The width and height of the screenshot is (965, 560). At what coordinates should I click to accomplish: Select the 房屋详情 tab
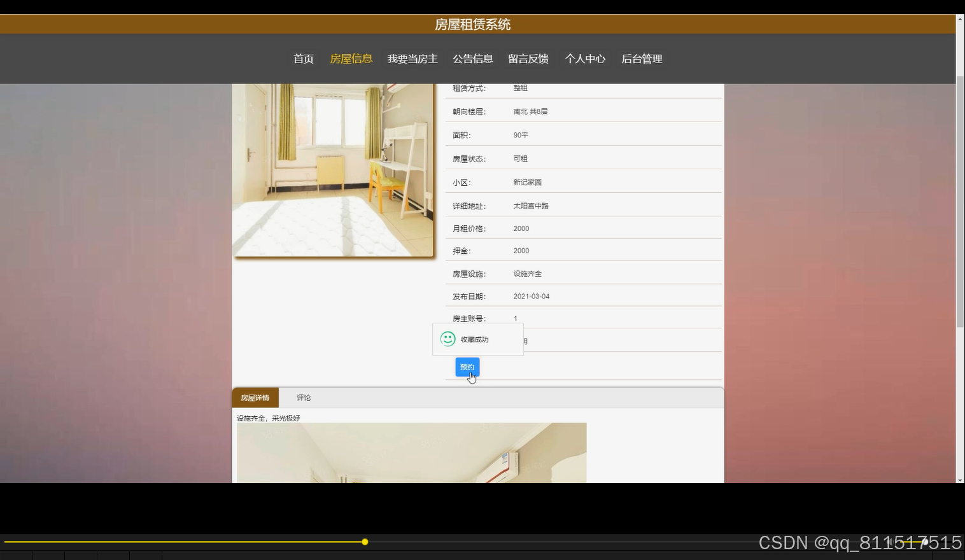(x=255, y=397)
